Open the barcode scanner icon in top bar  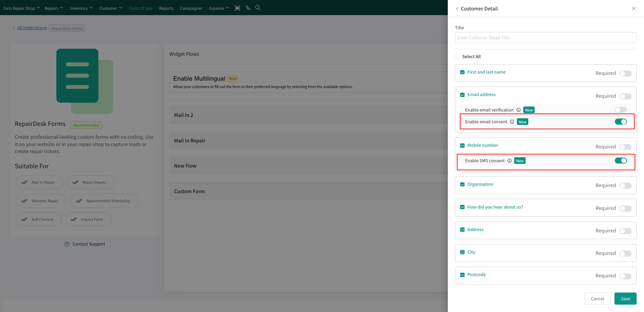pos(237,8)
